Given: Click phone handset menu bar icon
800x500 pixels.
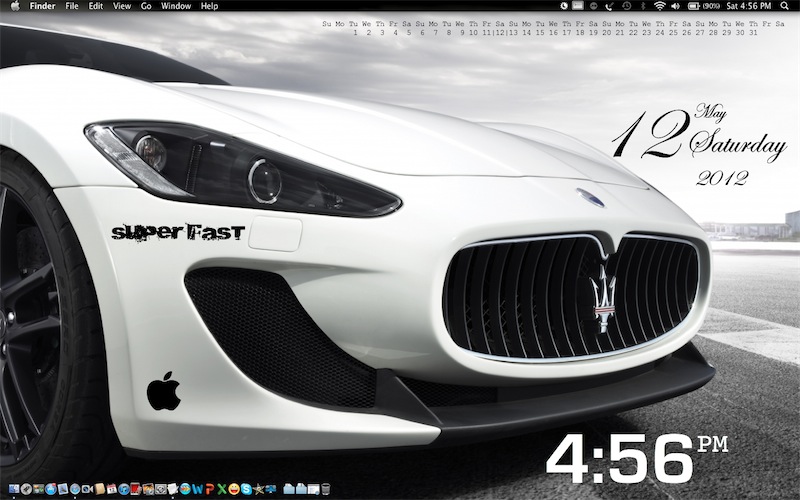Looking at the screenshot, I should (x=609, y=7).
